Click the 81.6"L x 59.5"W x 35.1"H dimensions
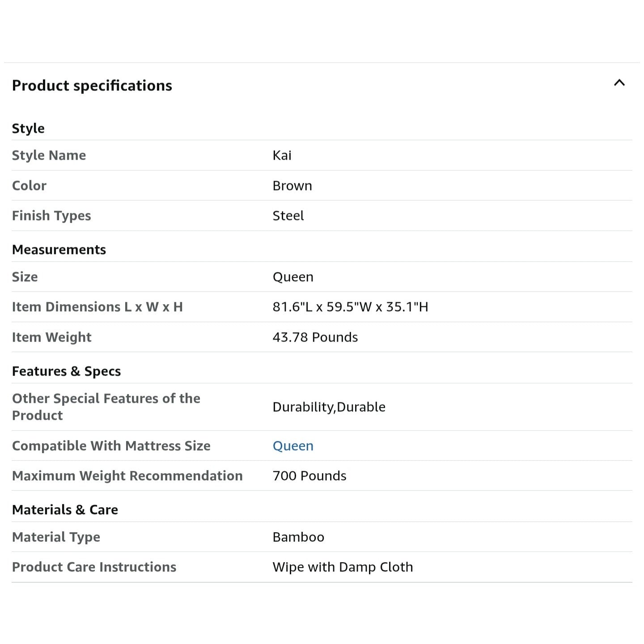Viewport: 644px width, 644px height. 350,307
